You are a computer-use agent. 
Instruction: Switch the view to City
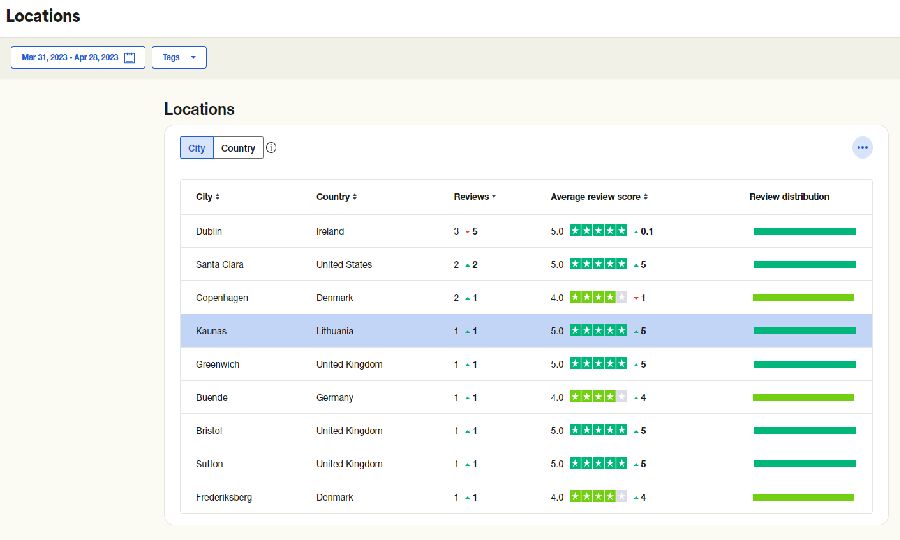pos(197,148)
